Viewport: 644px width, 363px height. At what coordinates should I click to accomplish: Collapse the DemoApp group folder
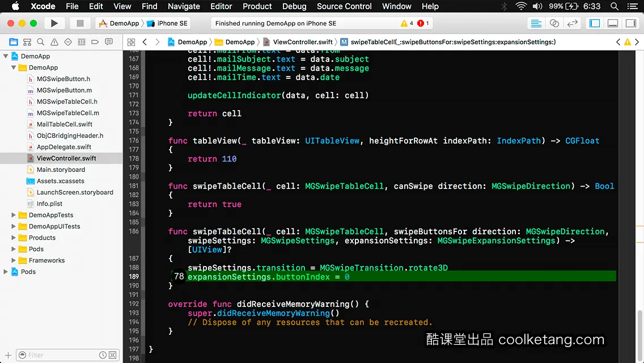pos(14,67)
